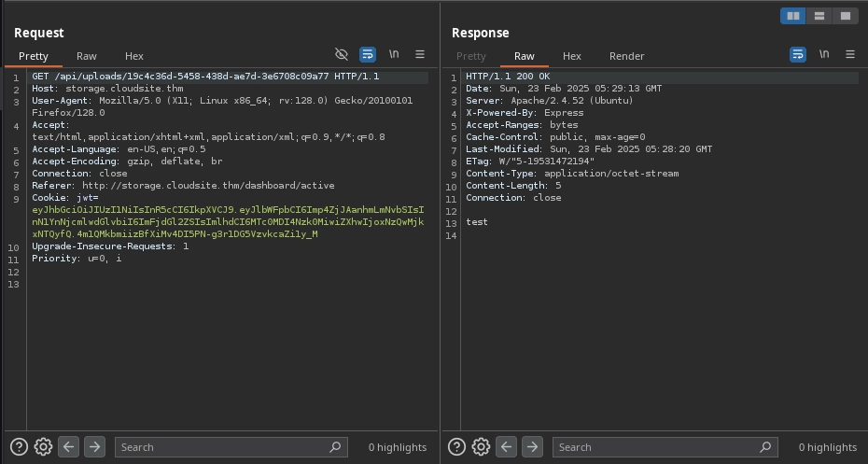Image resolution: width=868 pixels, height=464 pixels.
Task: Open Request search settings gear
Action: [43, 447]
